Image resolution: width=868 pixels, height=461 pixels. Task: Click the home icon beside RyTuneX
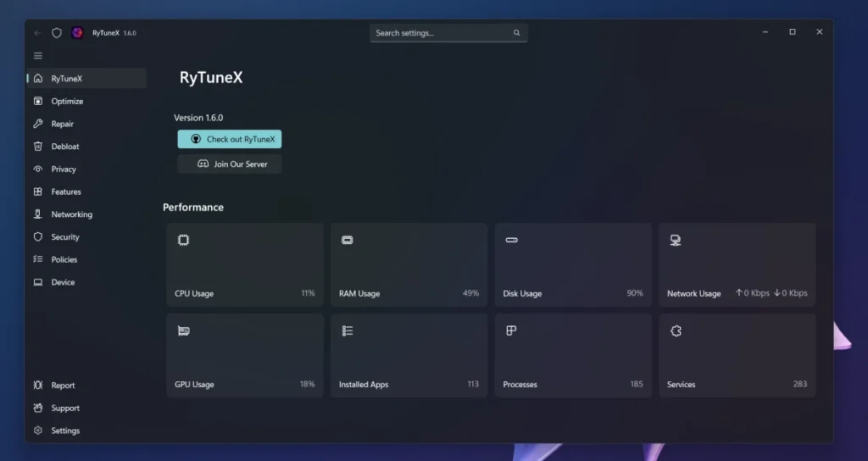point(38,79)
